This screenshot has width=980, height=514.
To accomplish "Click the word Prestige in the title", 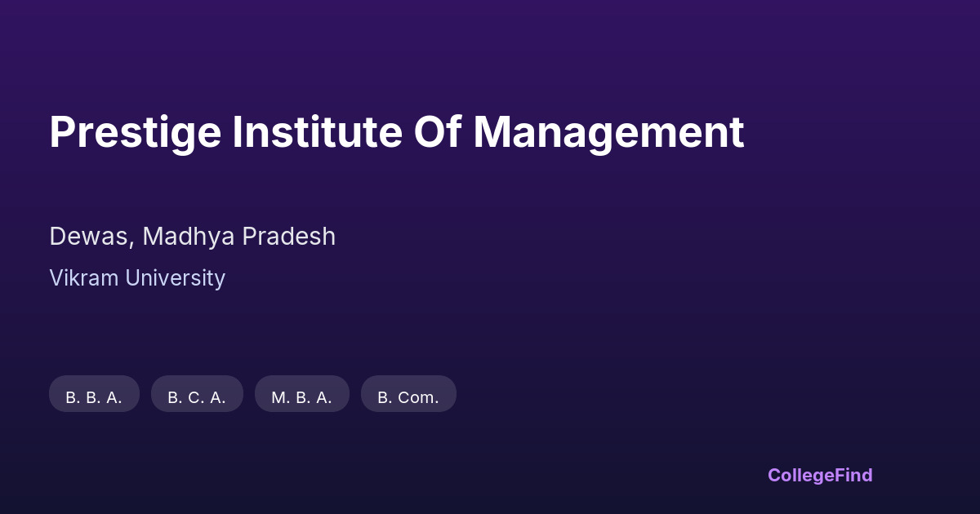I will [135, 132].
